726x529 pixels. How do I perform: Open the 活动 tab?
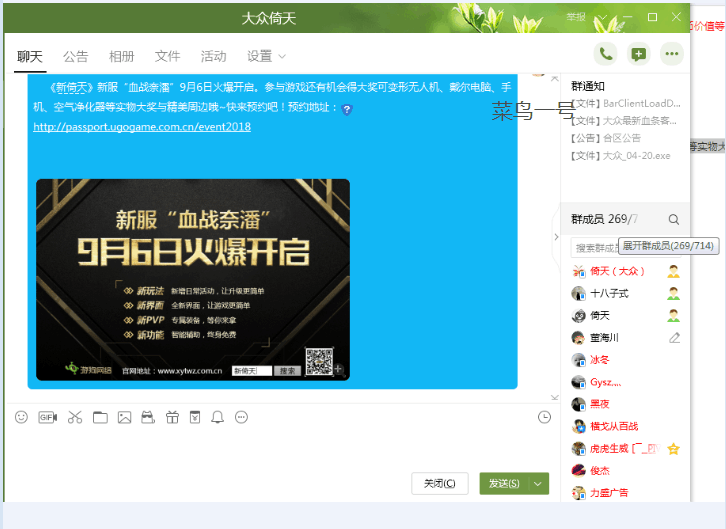pyautogui.click(x=213, y=56)
